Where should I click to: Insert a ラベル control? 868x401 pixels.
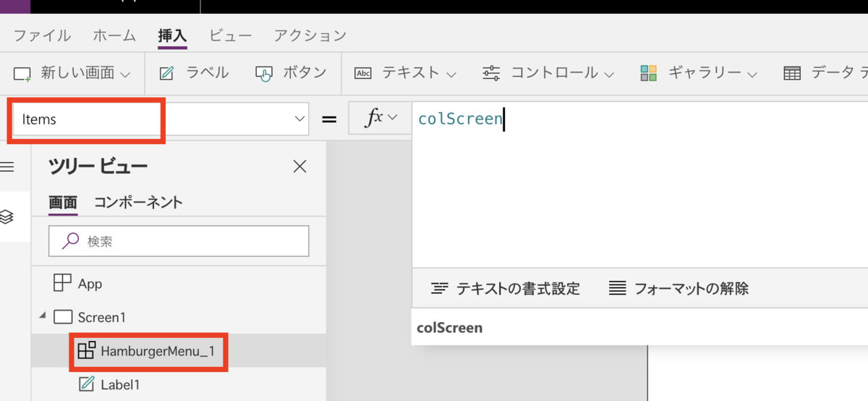(x=194, y=72)
